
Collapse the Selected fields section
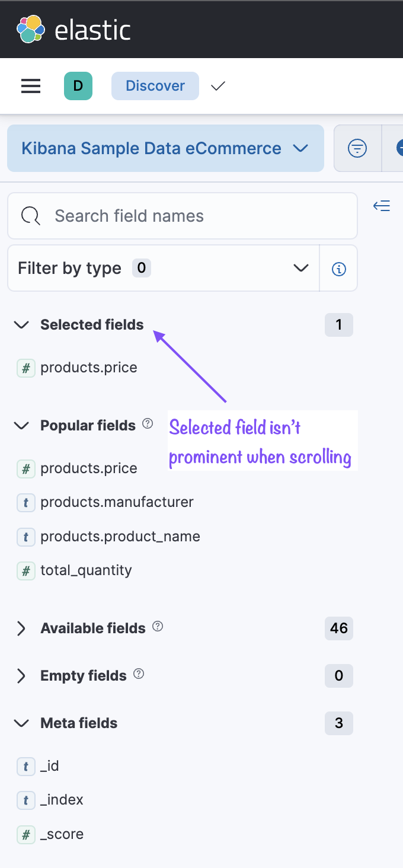(21, 324)
